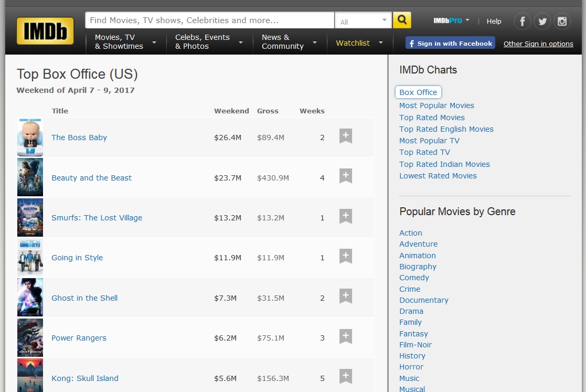Expand the Movies, TV & Showtimes menu

pos(125,42)
